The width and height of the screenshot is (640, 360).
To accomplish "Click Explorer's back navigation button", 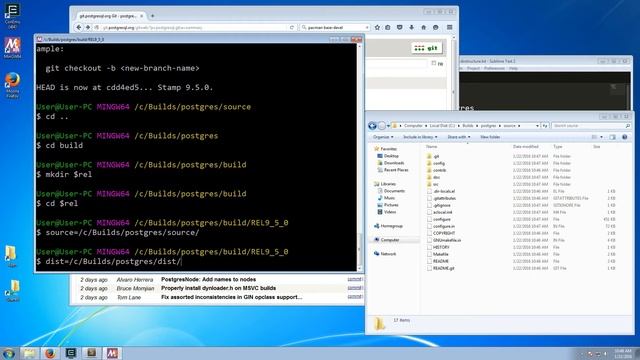I will 372,126.
